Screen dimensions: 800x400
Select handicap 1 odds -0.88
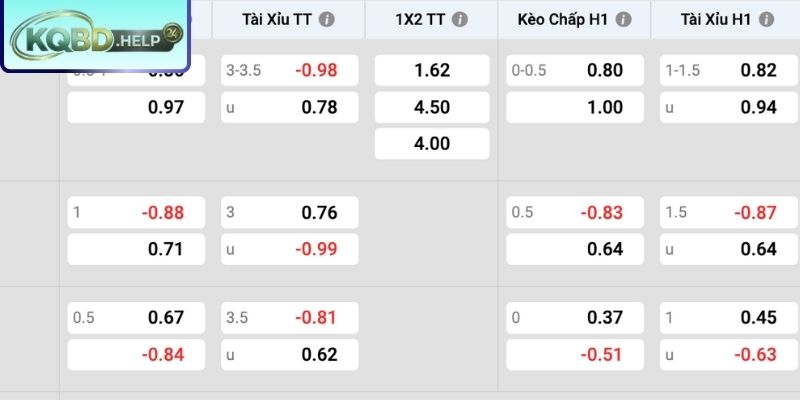click(x=136, y=212)
